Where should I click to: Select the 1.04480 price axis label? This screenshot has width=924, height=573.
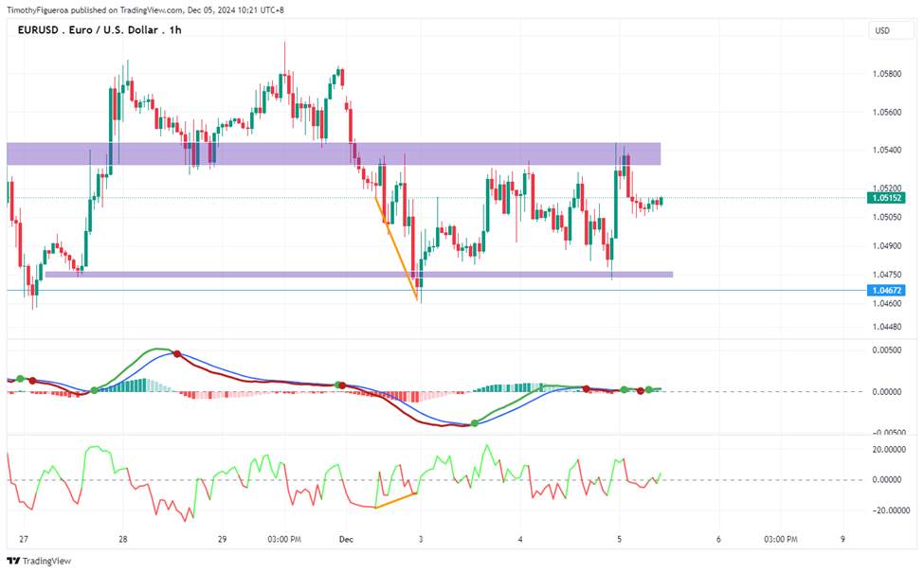(887, 327)
